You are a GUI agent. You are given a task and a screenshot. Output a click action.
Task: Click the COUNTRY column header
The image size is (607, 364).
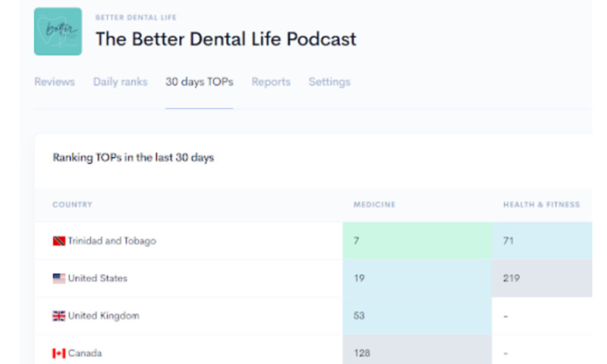pyautogui.click(x=72, y=205)
